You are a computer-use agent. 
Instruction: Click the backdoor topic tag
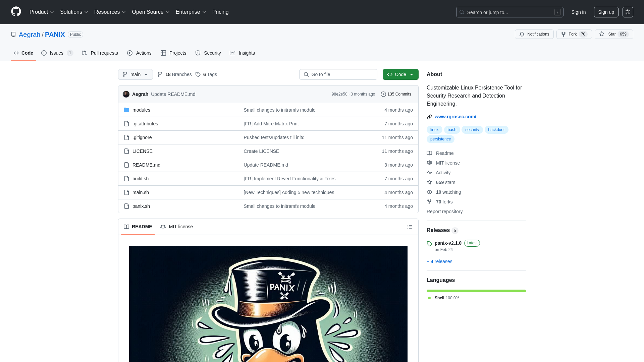click(x=496, y=130)
